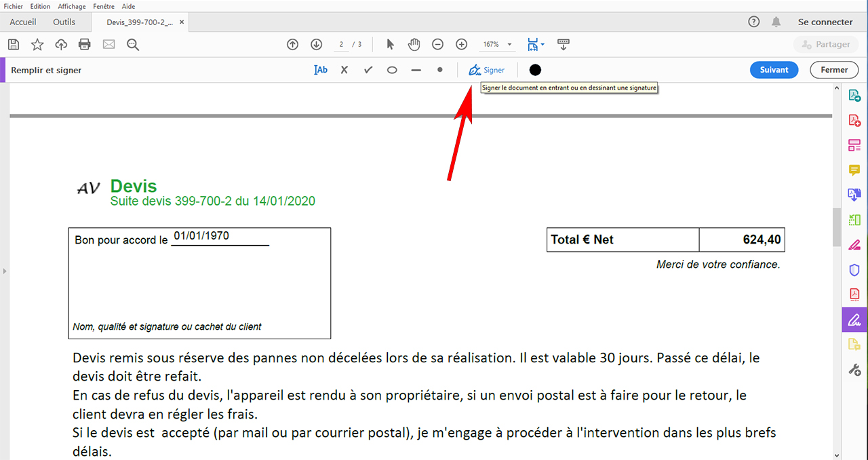Screen dimensions: 868x460
Task: Open the Affichage menu
Action: coord(71,6)
